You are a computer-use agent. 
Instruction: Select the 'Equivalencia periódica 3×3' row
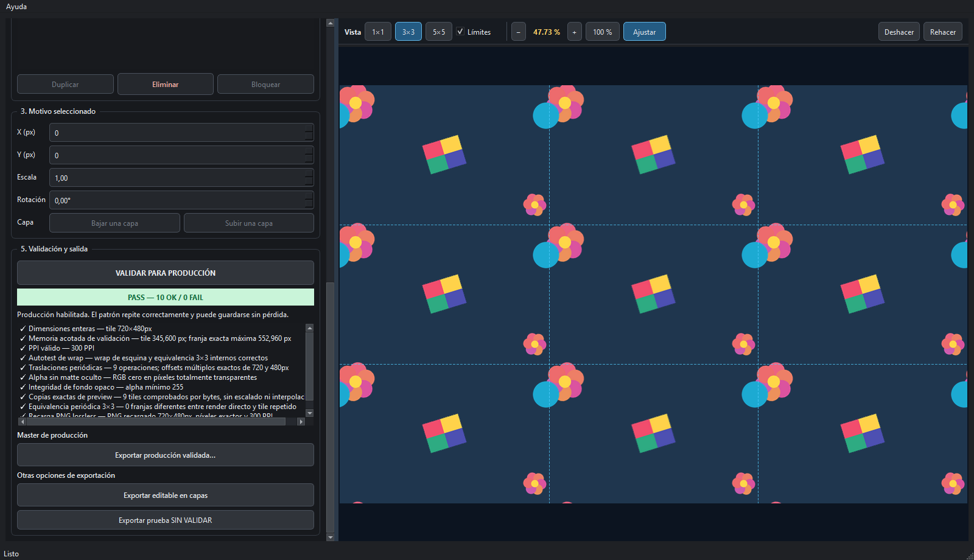[161, 407]
